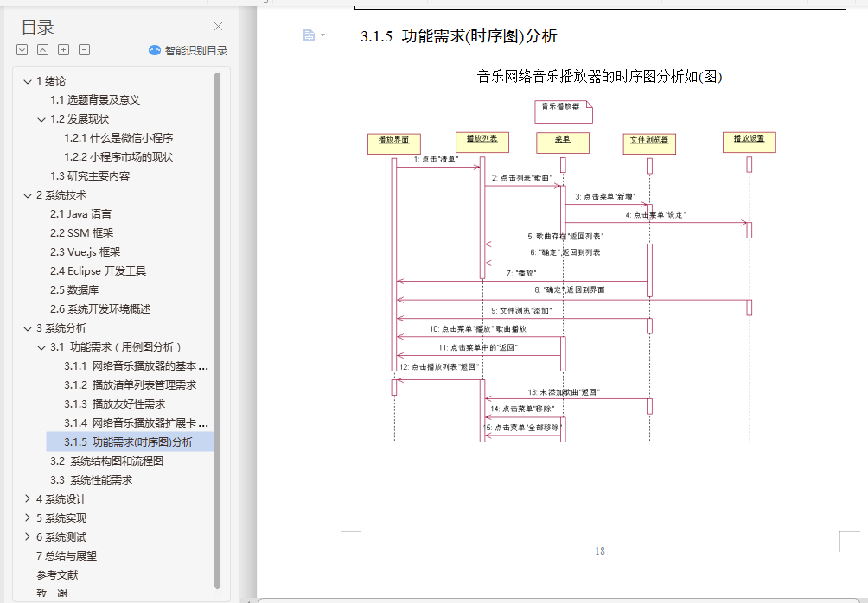Navigate to 3.2 系统结构图和流程图

click(x=107, y=460)
